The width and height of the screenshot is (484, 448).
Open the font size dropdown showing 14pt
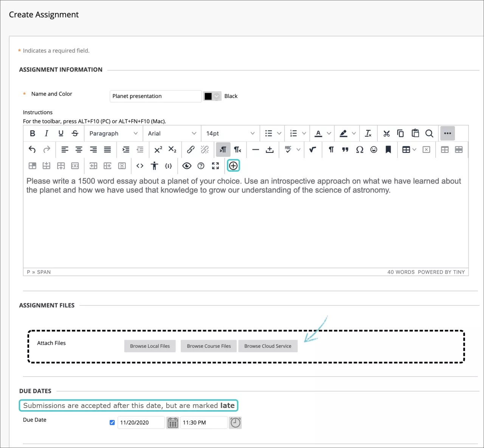[x=230, y=133]
